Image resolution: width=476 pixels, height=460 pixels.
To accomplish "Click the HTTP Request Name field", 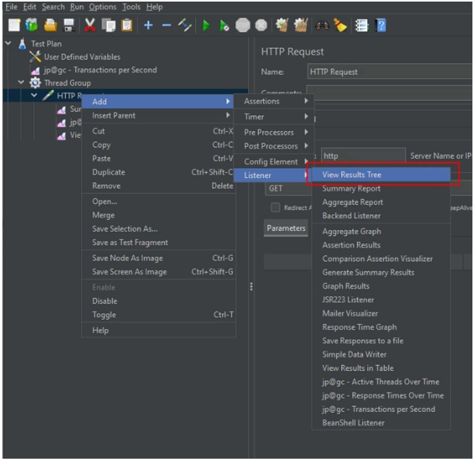I will (x=389, y=72).
